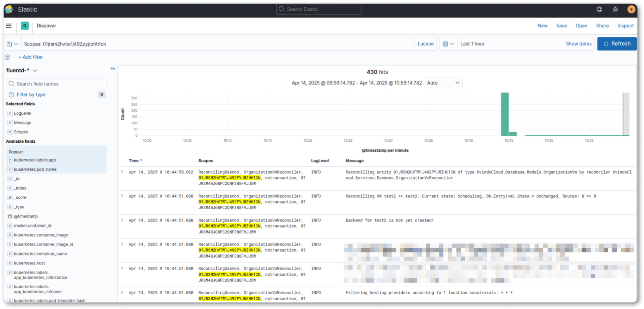Click the Show dates link

(579, 44)
